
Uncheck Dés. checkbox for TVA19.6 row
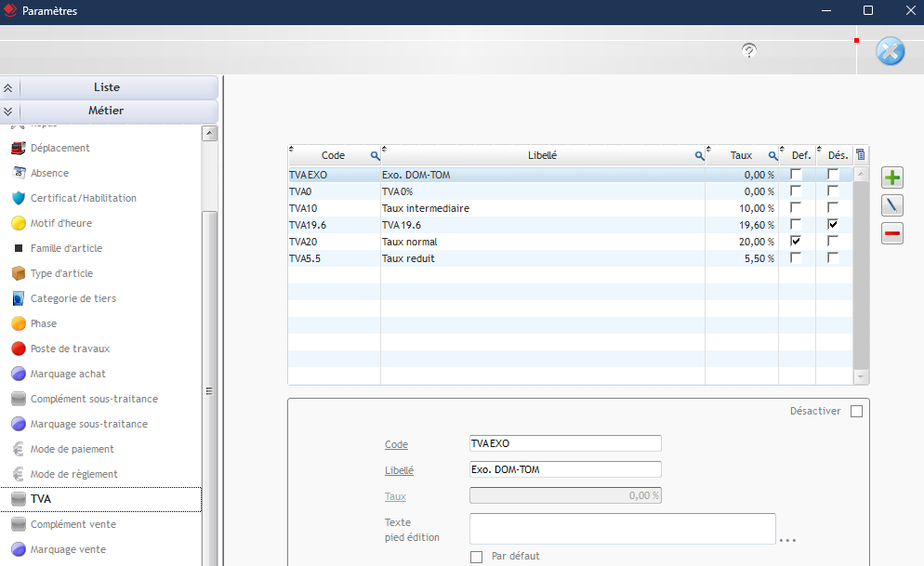pyautogui.click(x=833, y=224)
